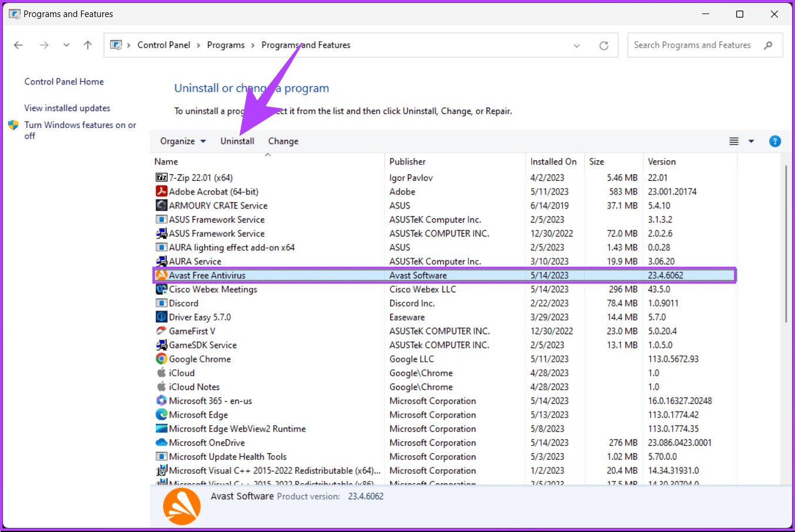Click the Up to parent folder arrow
Viewport: 795px width, 532px height.
[x=88, y=45]
